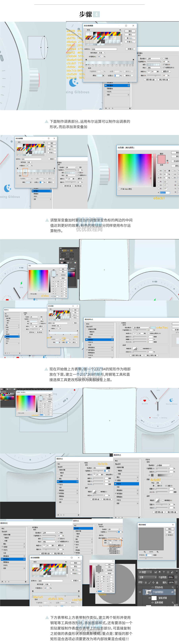Image resolution: width=179 pixels, height=644 pixels.
Task: Enable adjustment layer filter icon in Layers panel
Action: tap(160, 572)
